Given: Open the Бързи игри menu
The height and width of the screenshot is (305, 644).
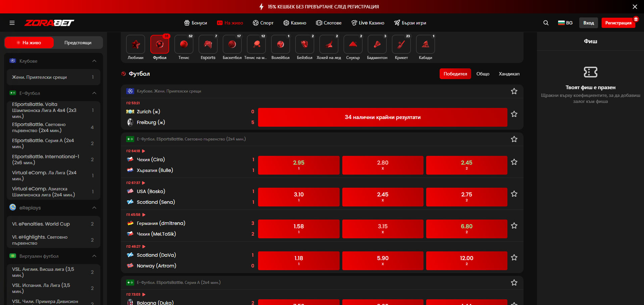Looking at the screenshot, I should coord(410,23).
